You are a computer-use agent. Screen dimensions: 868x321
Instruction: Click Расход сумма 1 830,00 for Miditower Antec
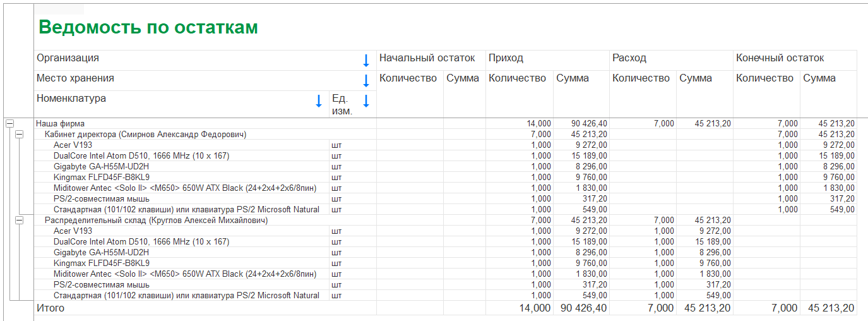716,274
